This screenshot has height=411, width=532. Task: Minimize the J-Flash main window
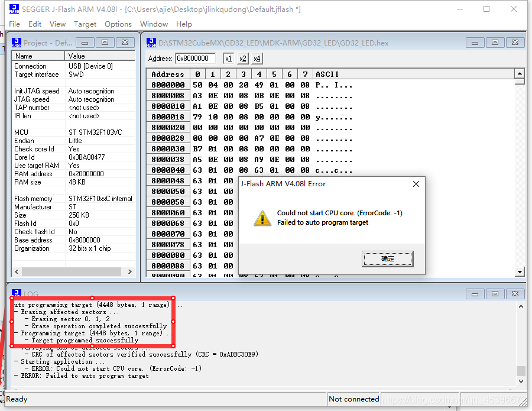click(x=460, y=9)
